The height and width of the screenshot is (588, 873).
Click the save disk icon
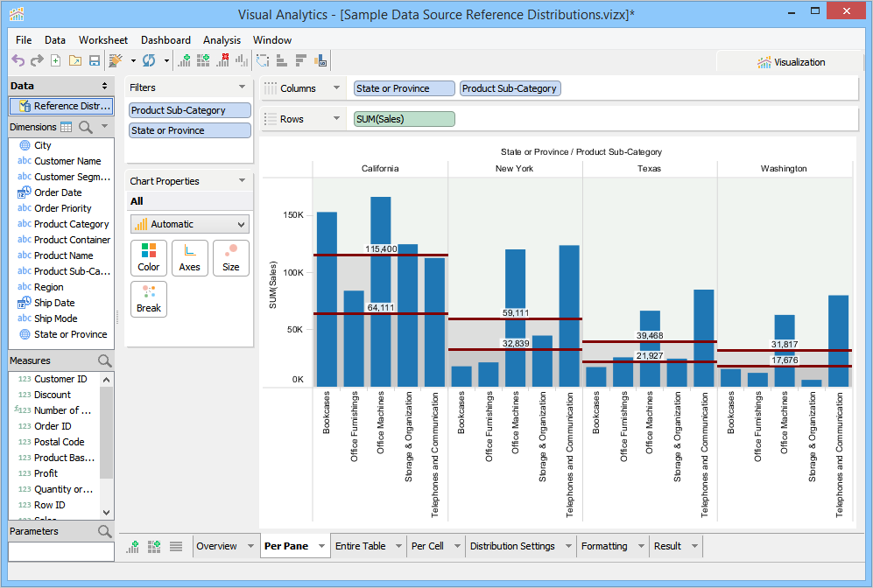point(95,60)
